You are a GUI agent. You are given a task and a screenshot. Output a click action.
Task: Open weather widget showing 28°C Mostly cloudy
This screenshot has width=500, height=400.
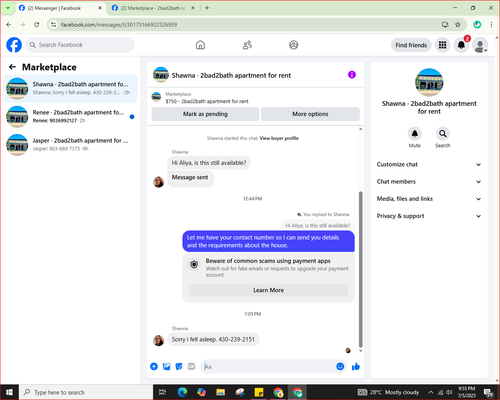pos(388,392)
